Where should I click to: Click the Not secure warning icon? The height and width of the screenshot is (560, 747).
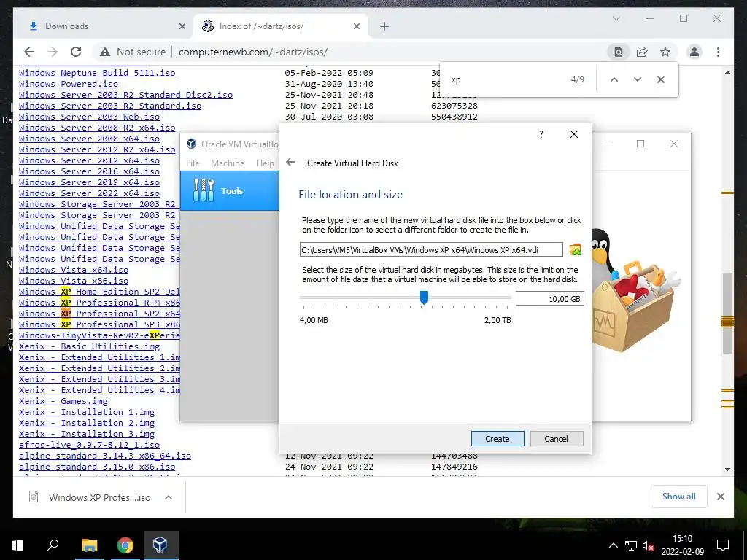(x=105, y=52)
